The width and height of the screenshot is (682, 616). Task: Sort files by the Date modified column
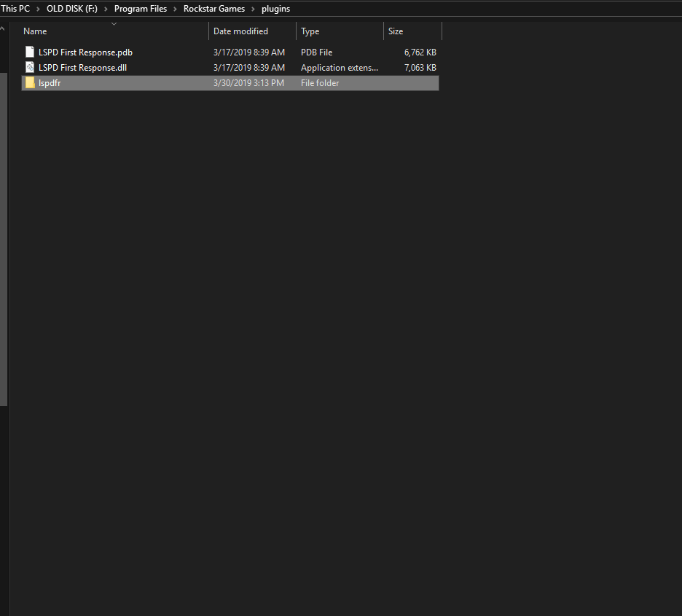[252, 31]
